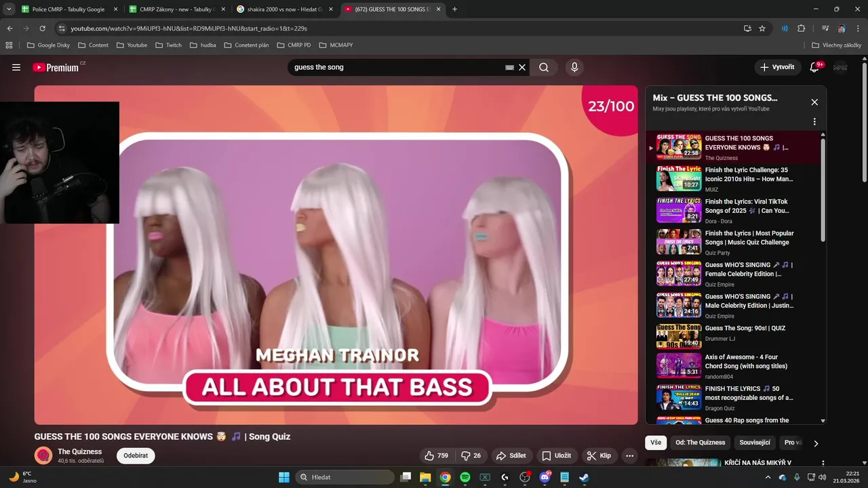This screenshot has height=488, width=868.
Task: Open the hudba bookmarks folder
Action: pyautogui.click(x=203, y=45)
